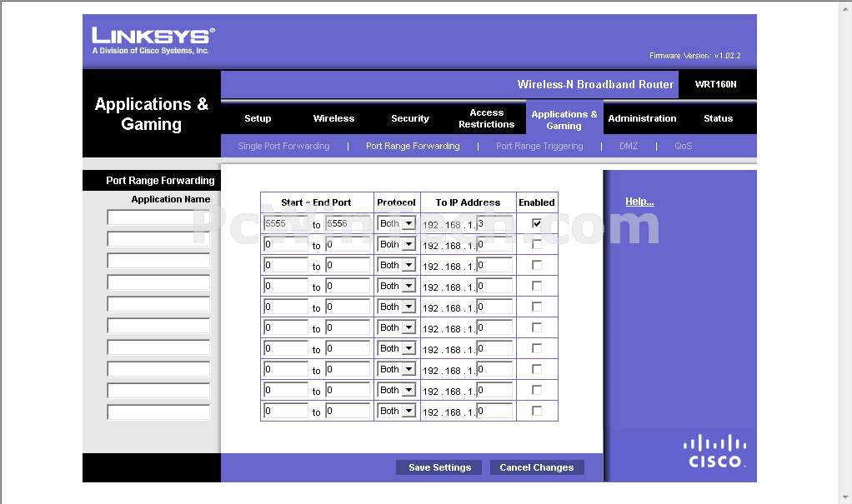
Task: Open Protocol dropdown in eighth row
Action: 397,369
